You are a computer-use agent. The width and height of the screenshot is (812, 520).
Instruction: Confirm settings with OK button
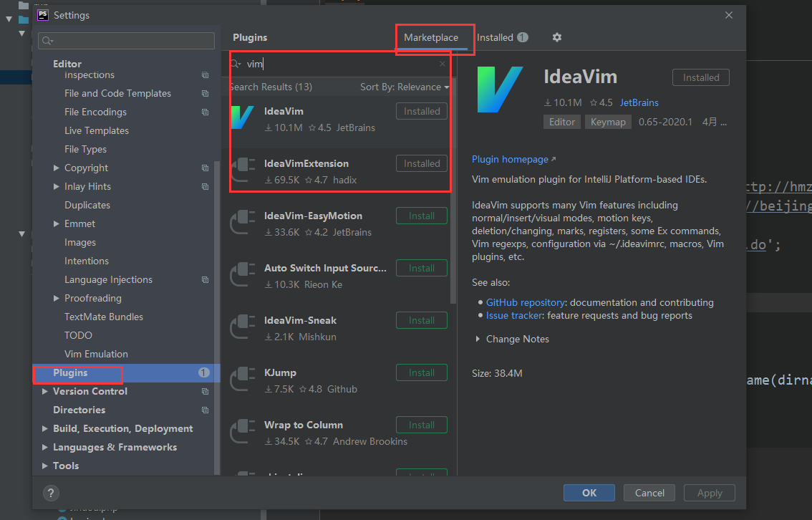(x=589, y=493)
